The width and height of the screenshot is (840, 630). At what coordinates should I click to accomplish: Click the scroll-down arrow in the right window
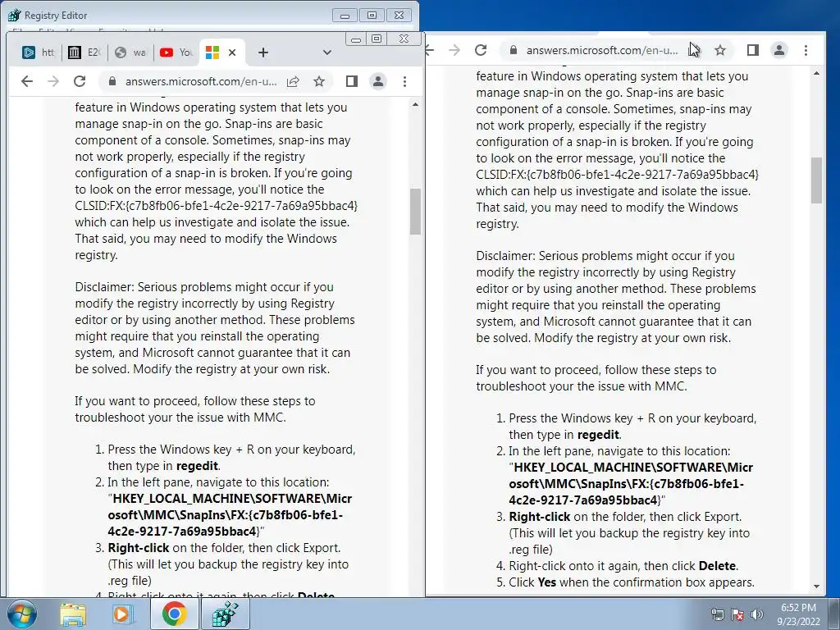(816, 587)
